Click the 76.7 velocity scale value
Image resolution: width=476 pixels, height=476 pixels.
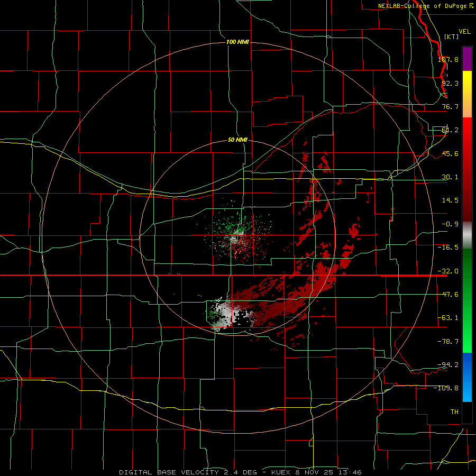pos(450,106)
